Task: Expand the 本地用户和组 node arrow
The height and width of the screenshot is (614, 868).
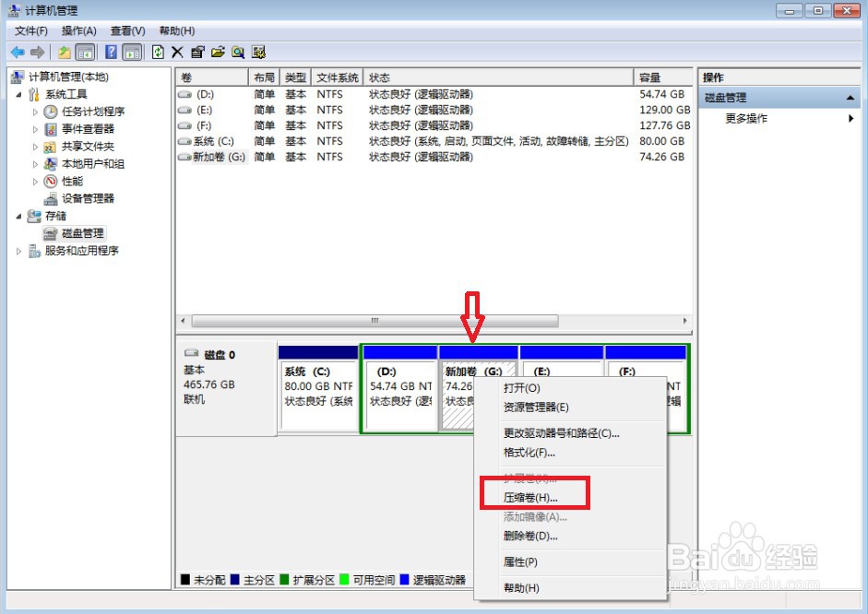Action: pyautogui.click(x=35, y=164)
